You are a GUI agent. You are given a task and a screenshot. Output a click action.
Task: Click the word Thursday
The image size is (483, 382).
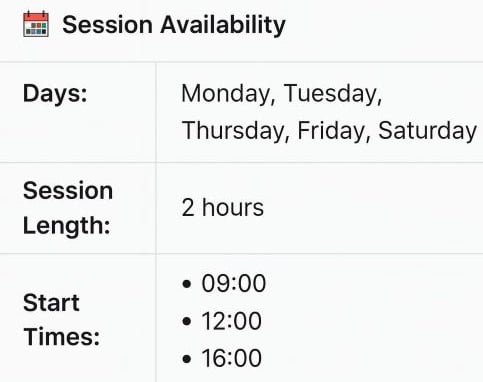pos(235,130)
